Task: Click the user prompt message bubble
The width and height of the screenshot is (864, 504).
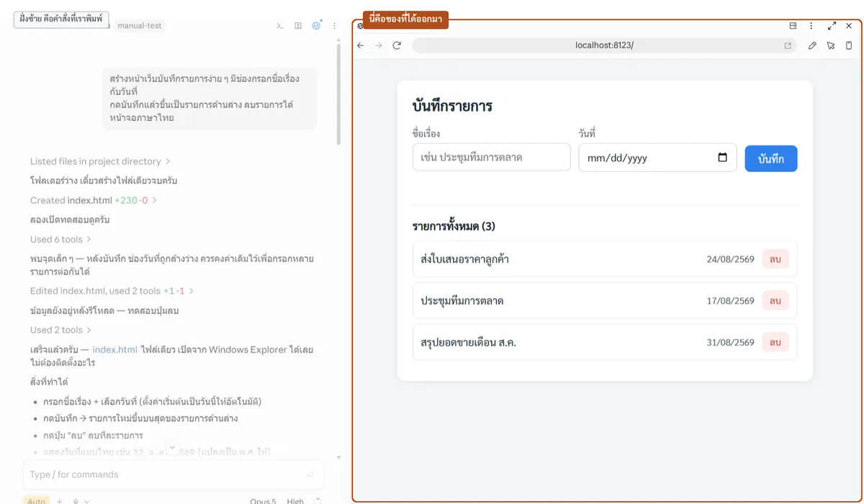Action: (x=209, y=98)
